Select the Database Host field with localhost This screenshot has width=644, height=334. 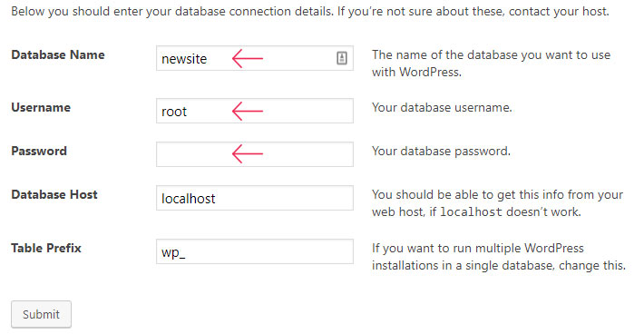click(255, 198)
